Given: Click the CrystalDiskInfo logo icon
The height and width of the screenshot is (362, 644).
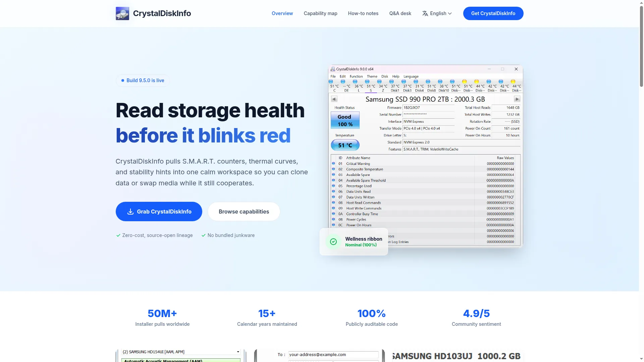Looking at the screenshot, I should point(122,13).
